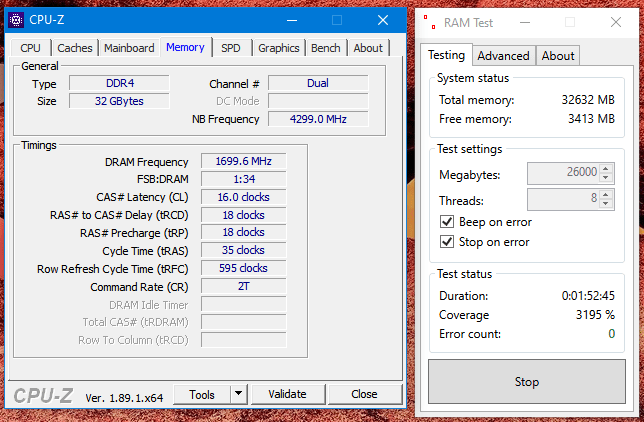The image size is (644, 422).
Task: Click the version text Ver. 1.89.1.x64
Action: (x=124, y=398)
